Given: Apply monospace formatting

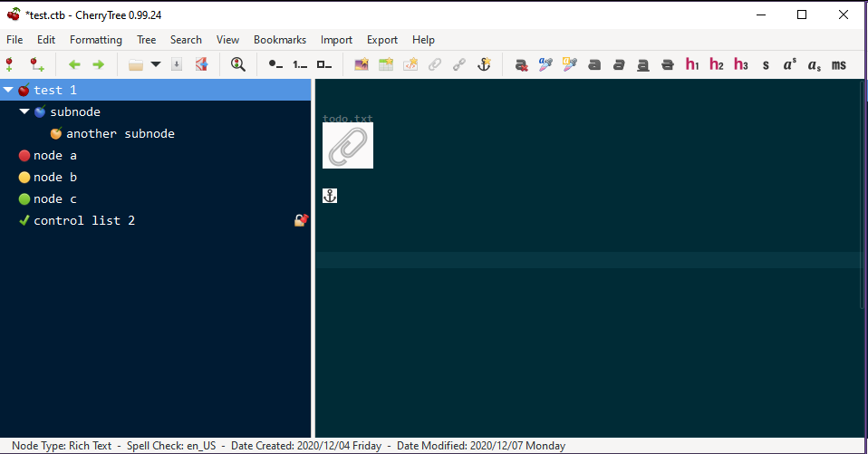Looking at the screenshot, I should (839, 65).
